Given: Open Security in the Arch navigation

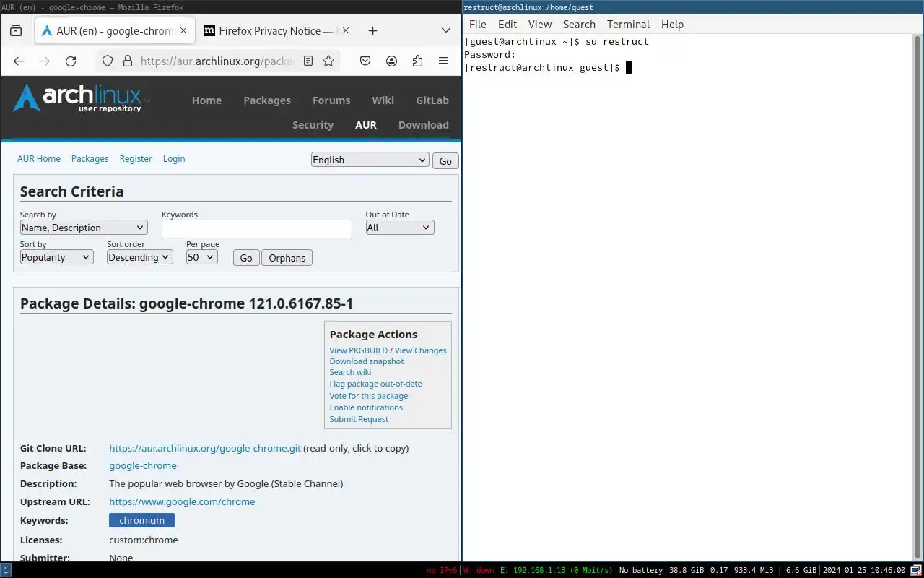Looking at the screenshot, I should [x=313, y=125].
